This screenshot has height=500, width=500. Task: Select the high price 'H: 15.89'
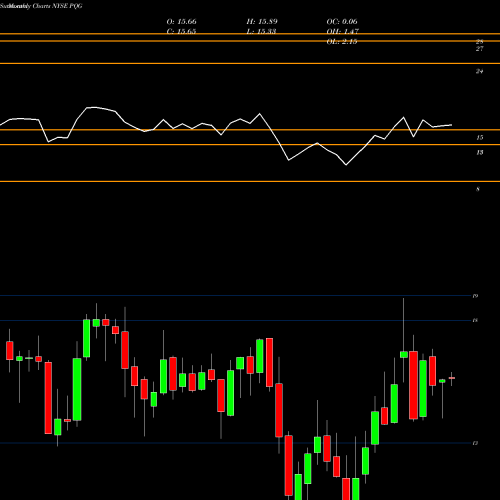[262, 22]
